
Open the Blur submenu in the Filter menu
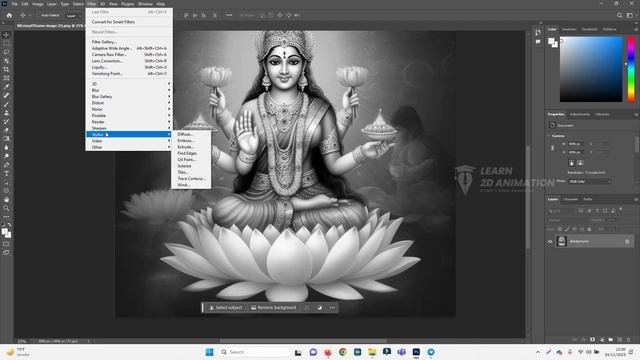click(129, 90)
